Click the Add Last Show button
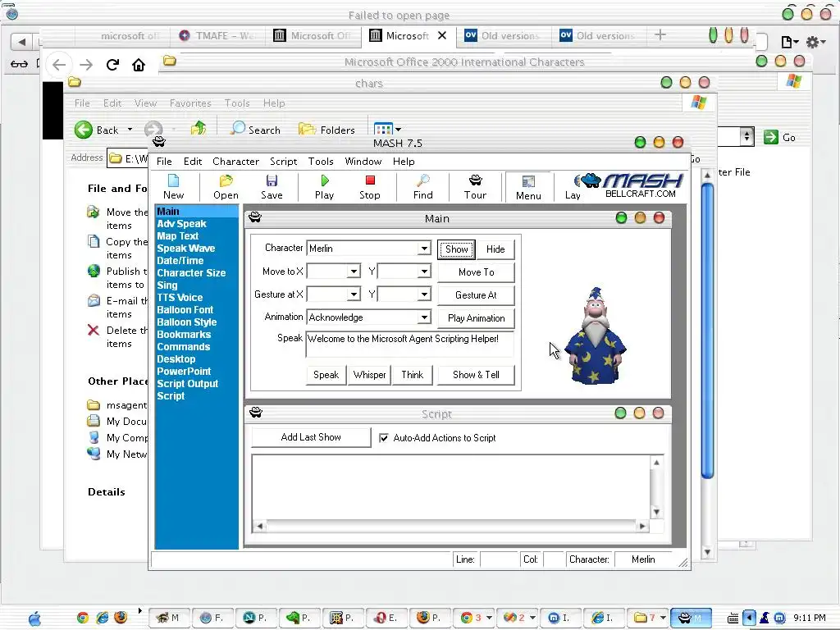The image size is (840, 630). pos(311,437)
